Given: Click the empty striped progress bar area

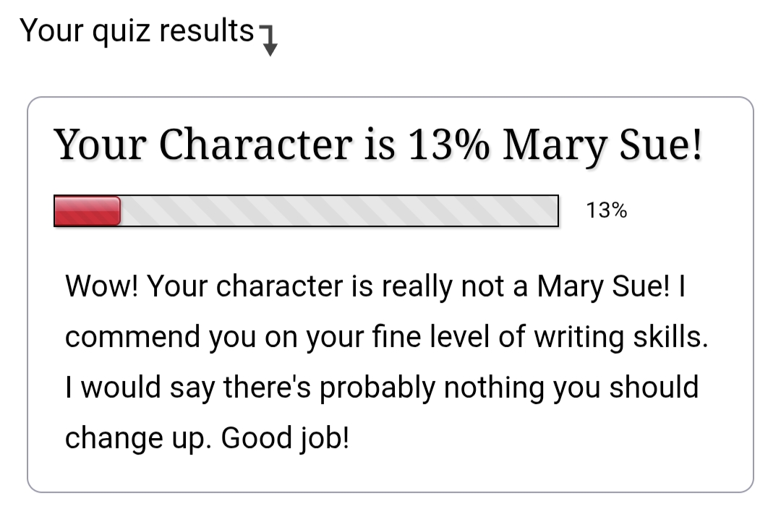Looking at the screenshot, I should click(x=340, y=210).
